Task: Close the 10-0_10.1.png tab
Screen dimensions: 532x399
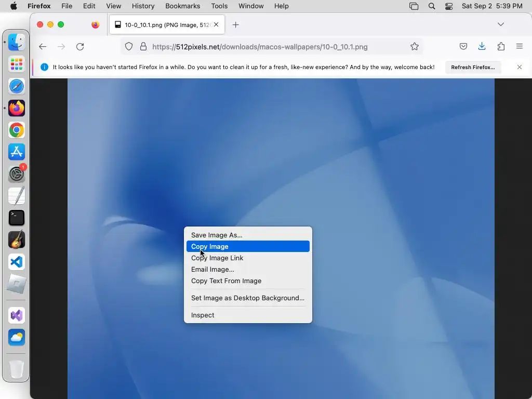Action: 216,24
